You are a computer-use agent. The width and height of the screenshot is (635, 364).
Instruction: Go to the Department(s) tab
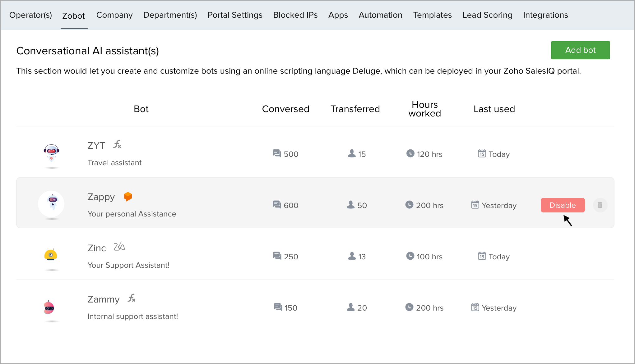[x=170, y=15]
